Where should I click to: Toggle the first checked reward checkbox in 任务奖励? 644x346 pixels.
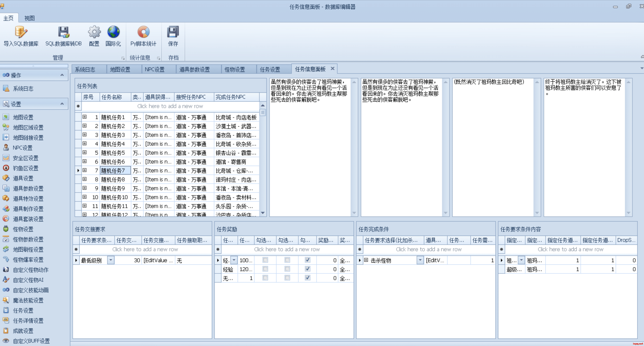point(308,260)
